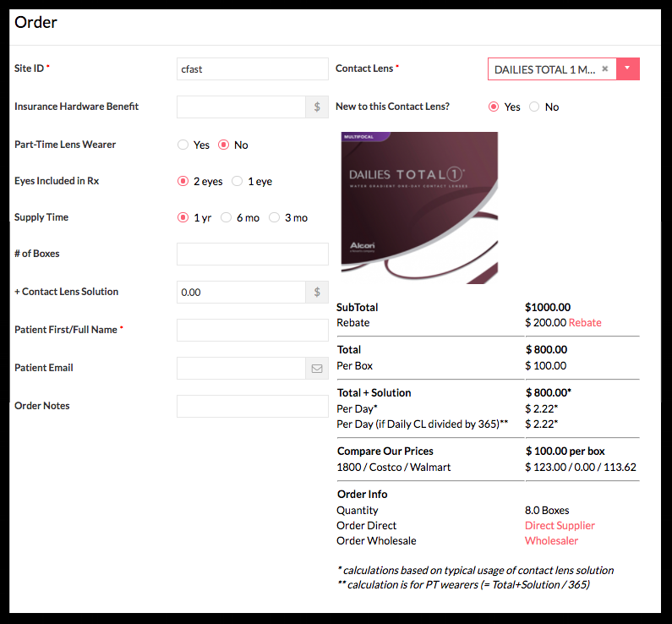Focus the Patient Email field
The image size is (672, 624).
(241, 368)
